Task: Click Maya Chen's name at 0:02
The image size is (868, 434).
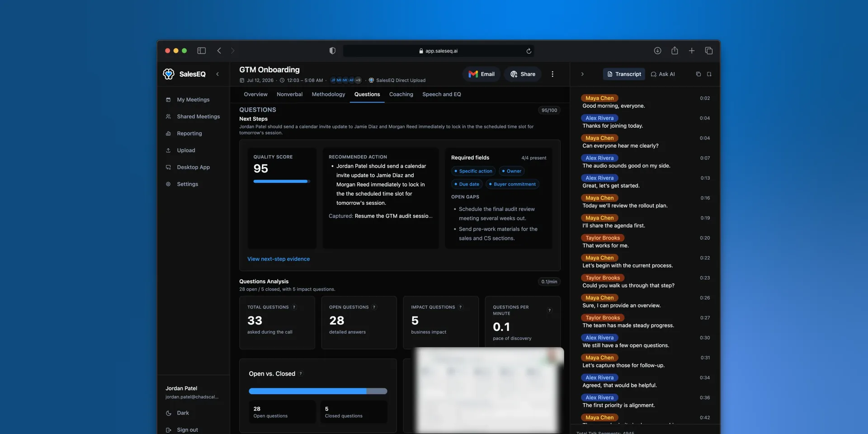Action: (x=599, y=98)
